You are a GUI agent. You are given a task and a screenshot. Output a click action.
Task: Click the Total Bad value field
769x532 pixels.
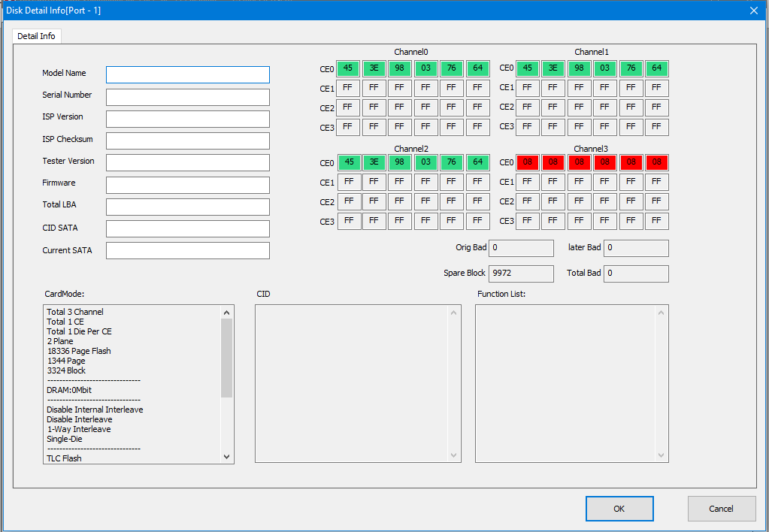[x=636, y=274]
